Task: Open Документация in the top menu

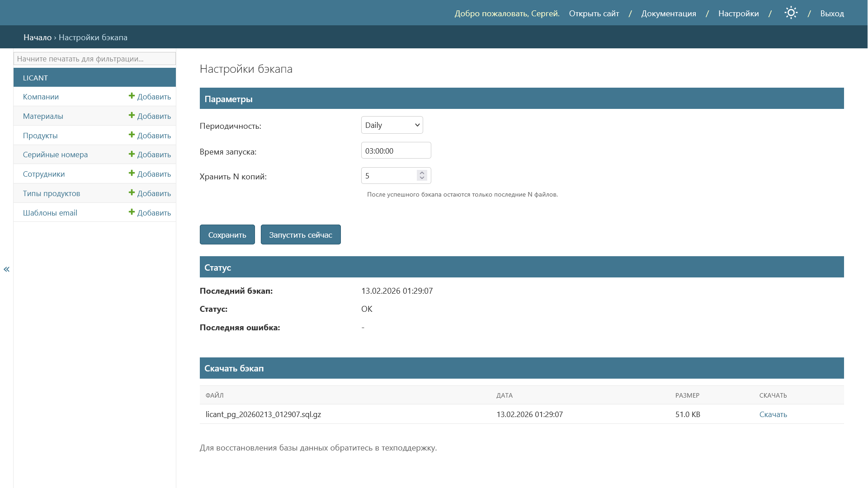Action: click(668, 14)
